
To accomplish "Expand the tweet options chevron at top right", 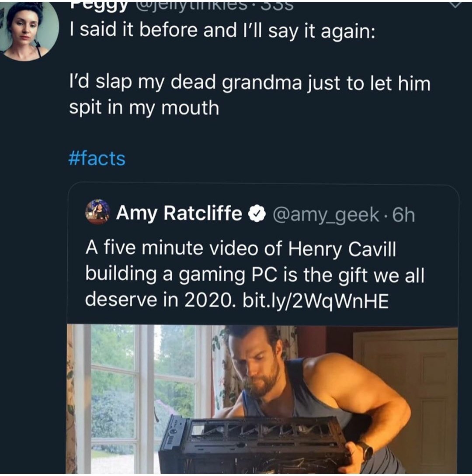I will tap(455, 5).
